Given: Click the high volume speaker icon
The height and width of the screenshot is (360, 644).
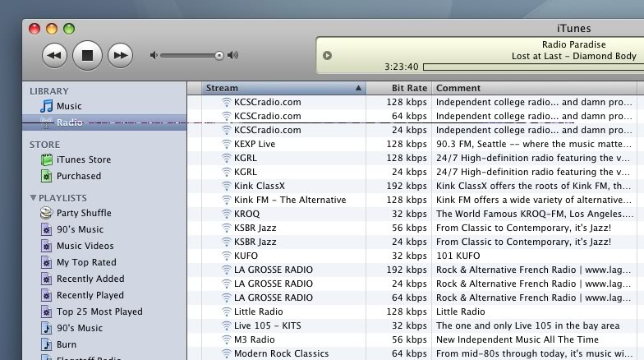Looking at the screenshot, I should (x=233, y=55).
